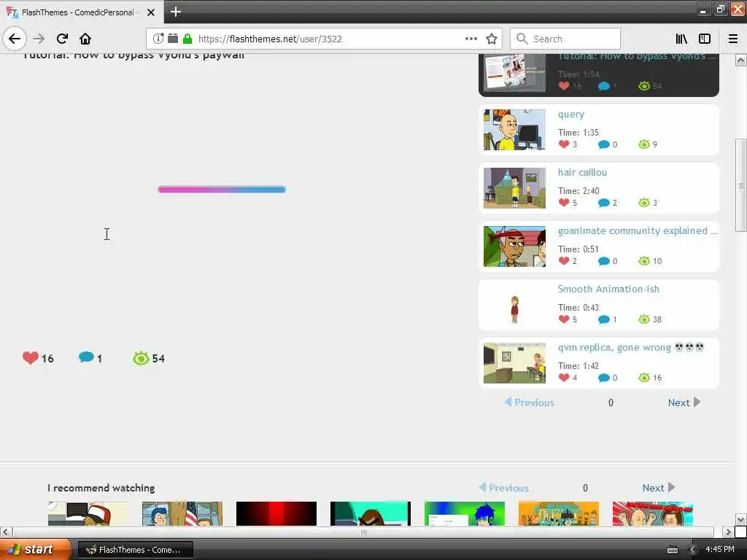This screenshot has height=560, width=747.
Task: Show site information icon in address bar
Action: pyautogui.click(x=158, y=39)
